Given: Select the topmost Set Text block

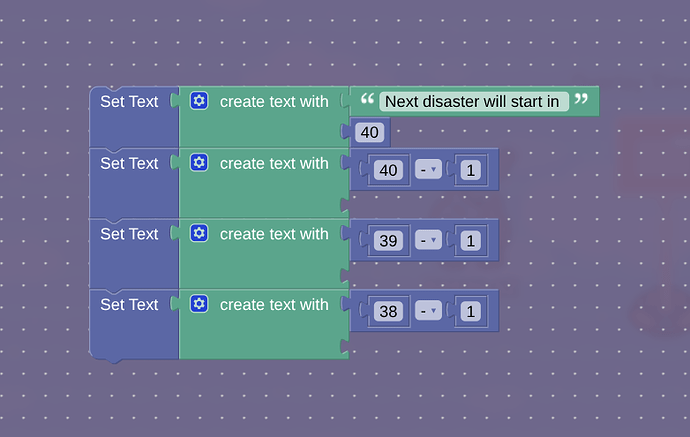Looking at the screenshot, I should [x=129, y=102].
